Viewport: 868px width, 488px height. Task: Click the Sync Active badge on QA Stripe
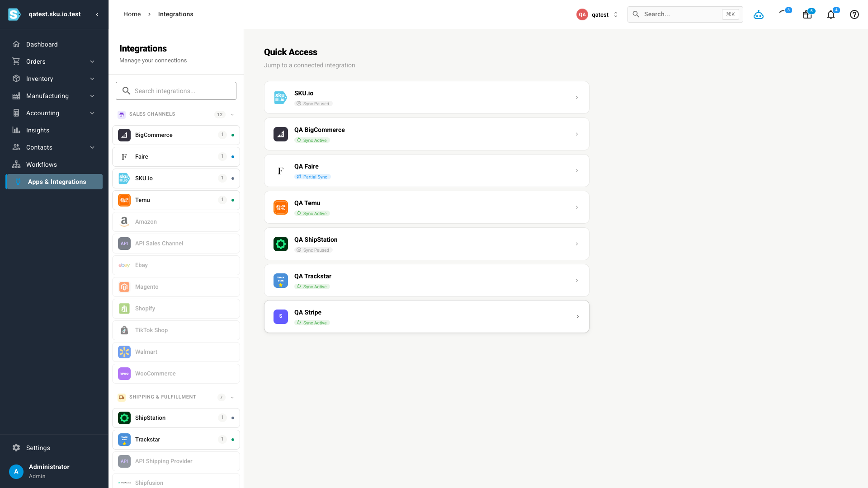(x=312, y=323)
